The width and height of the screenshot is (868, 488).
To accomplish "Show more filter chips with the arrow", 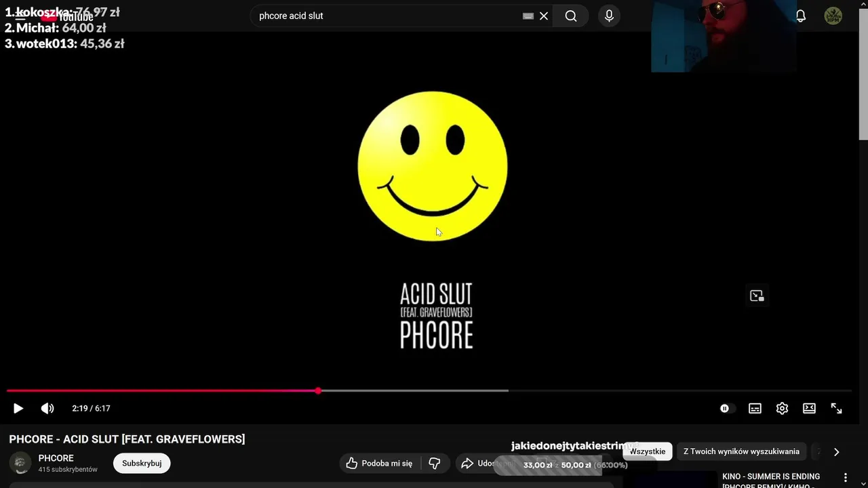I will pos(836,451).
